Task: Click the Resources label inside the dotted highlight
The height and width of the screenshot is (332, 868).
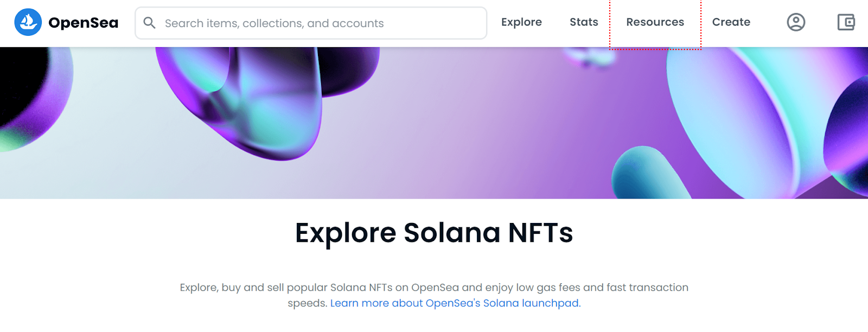Action: coord(655,22)
